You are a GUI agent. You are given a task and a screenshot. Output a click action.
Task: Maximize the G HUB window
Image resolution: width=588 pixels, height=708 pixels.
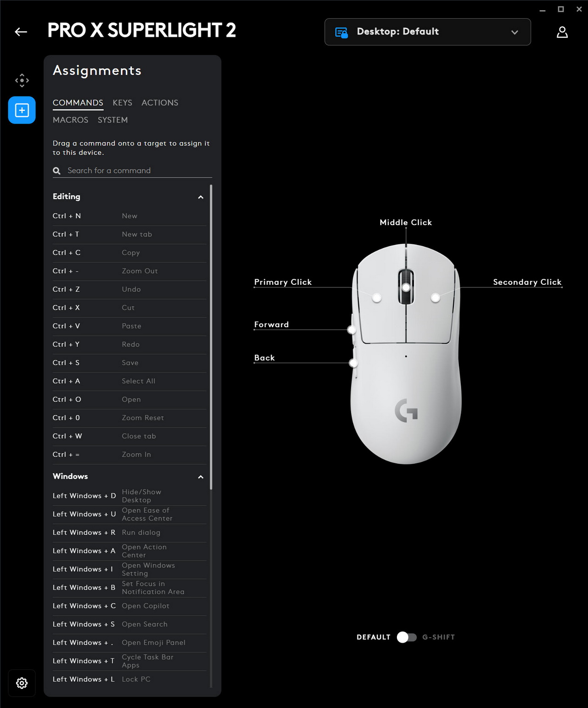(x=561, y=9)
